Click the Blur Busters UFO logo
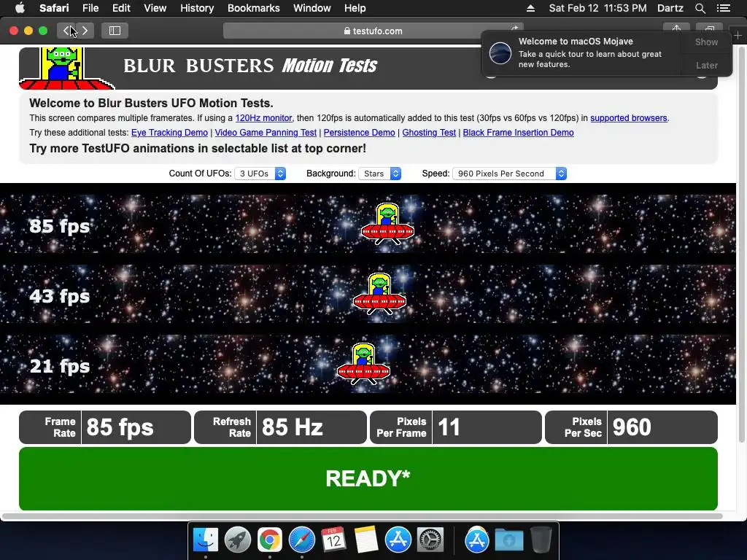The height and width of the screenshot is (560, 747). 66,68
